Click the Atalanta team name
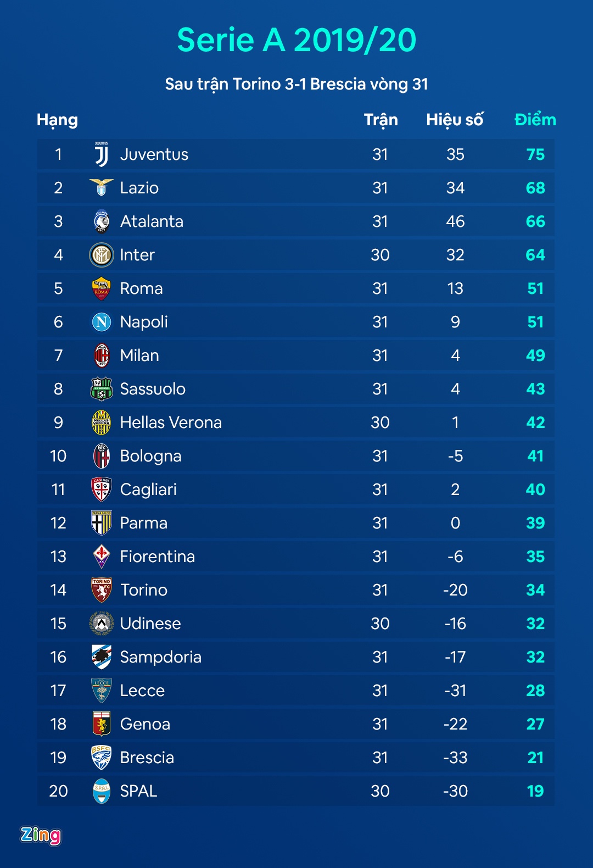 [x=152, y=221]
